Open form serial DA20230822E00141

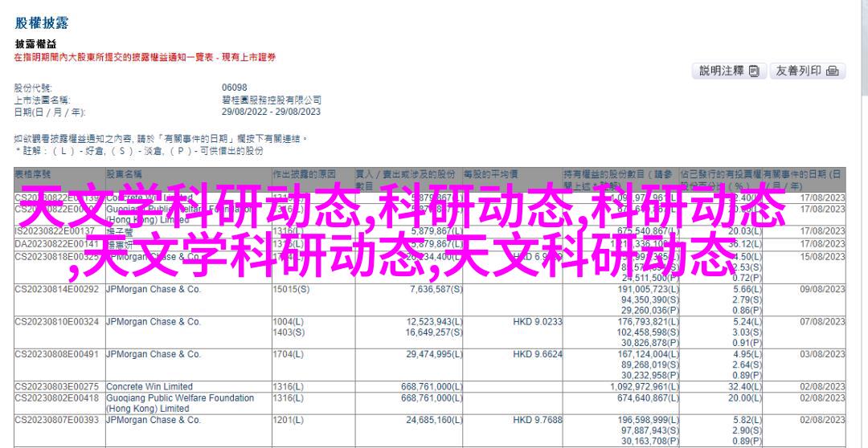coord(56,243)
